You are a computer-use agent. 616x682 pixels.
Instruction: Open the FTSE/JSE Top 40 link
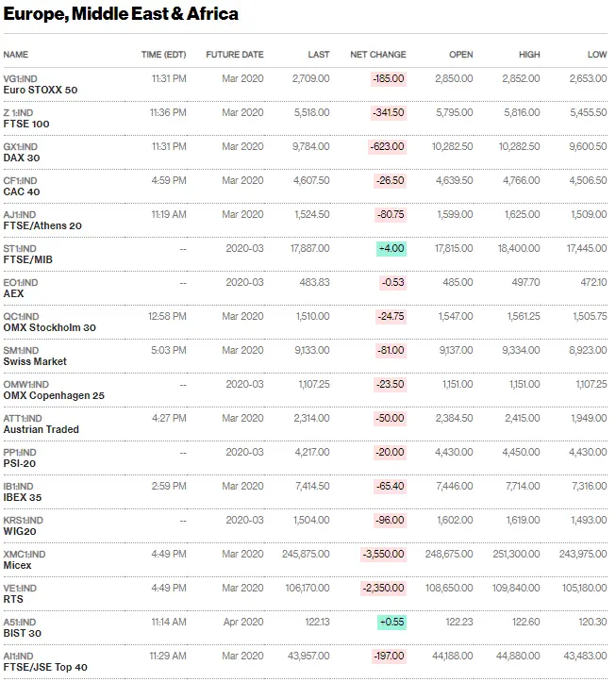[45, 667]
